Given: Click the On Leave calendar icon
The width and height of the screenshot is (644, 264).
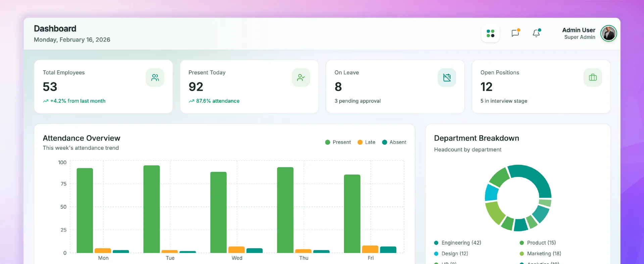Looking at the screenshot, I should (x=447, y=78).
